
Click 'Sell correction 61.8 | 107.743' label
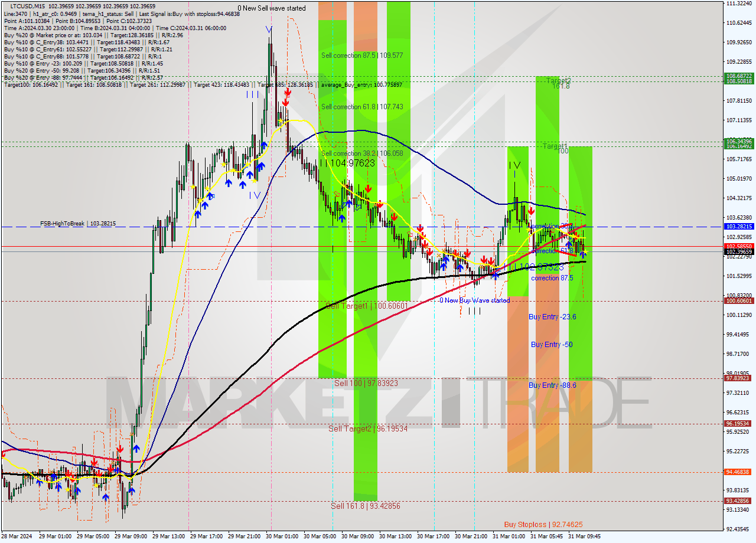(362, 107)
